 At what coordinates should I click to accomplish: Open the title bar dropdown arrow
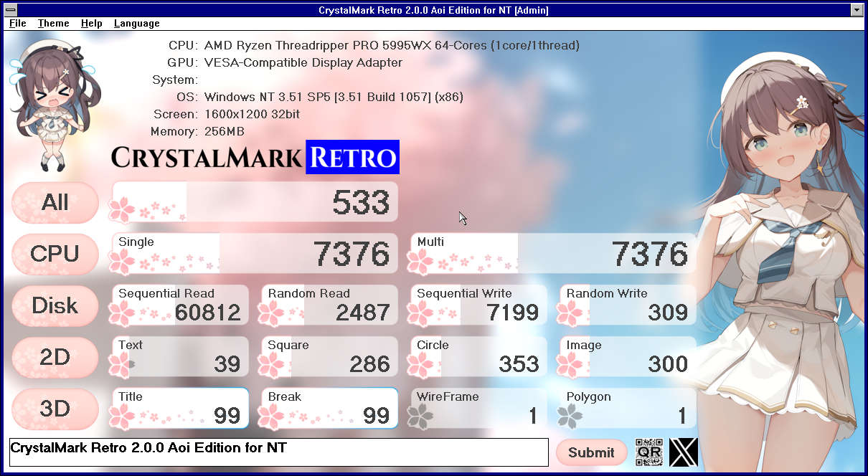pyautogui.click(x=857, y=9)
